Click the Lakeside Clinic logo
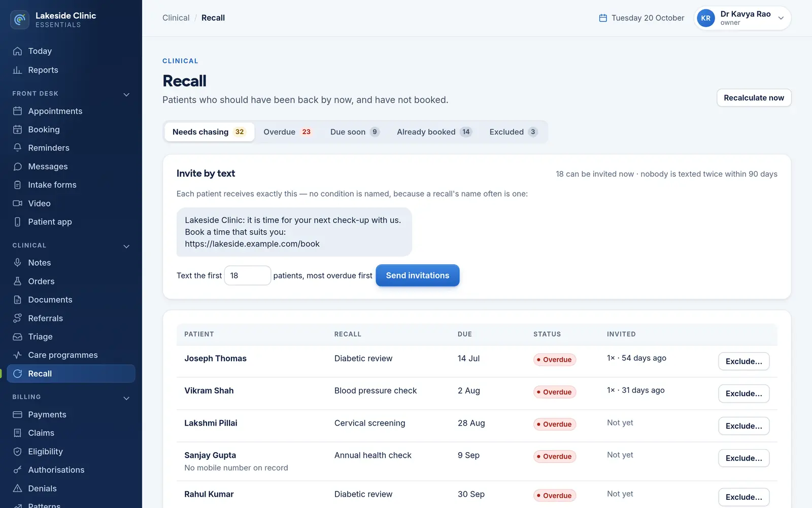The width and height of the screenshot is (812, 508). click(20, 20)
